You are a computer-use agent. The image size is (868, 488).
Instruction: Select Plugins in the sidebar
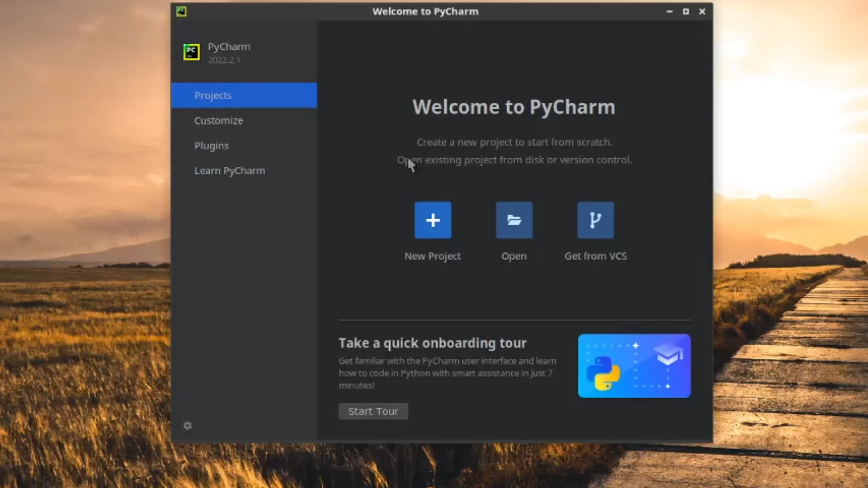pyautogui.click(x=211, y=145)
